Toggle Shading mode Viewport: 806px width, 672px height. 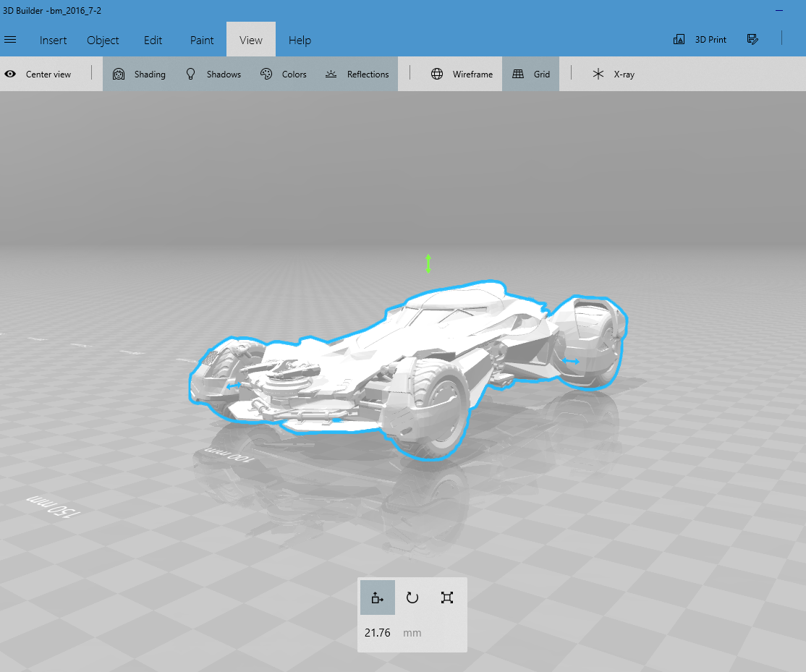(140, 74)
